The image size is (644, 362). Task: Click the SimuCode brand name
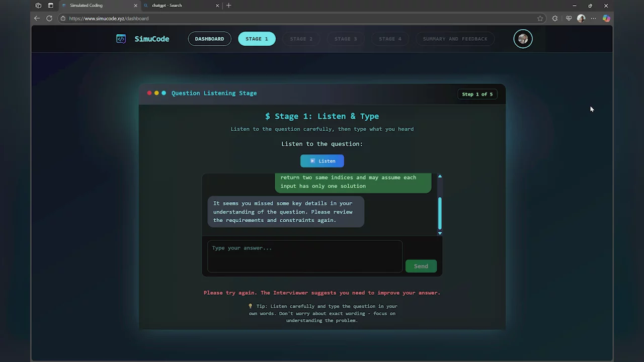coord(152,39)
